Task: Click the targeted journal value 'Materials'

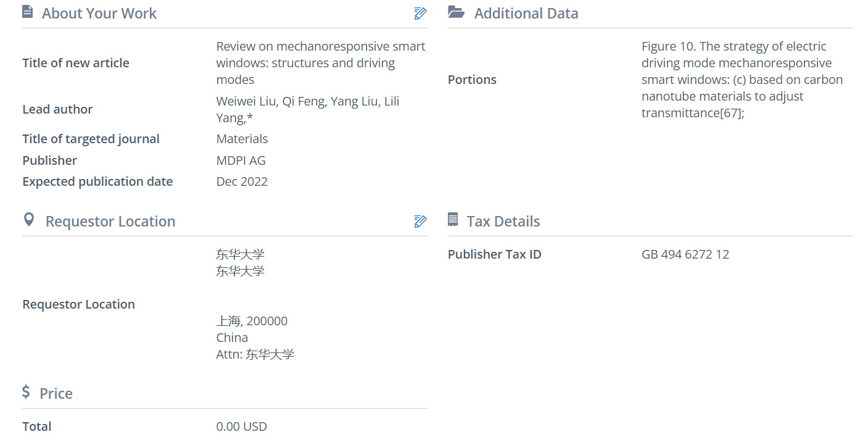Action: pyautogui.click(x=242, y=139)
